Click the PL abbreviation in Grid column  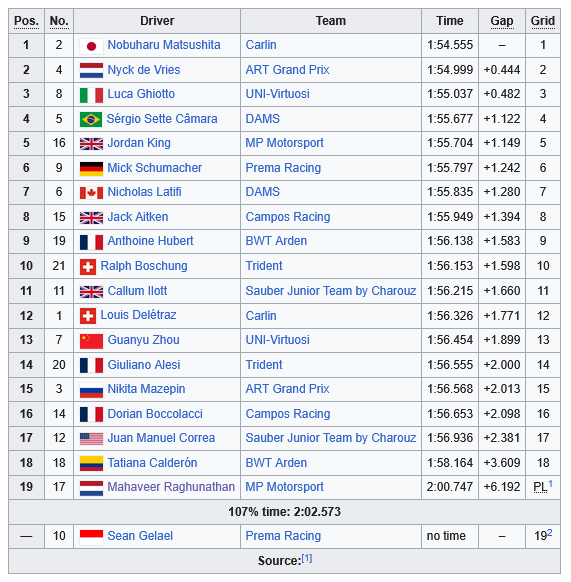pyautogui.click(x=540, y=487)
